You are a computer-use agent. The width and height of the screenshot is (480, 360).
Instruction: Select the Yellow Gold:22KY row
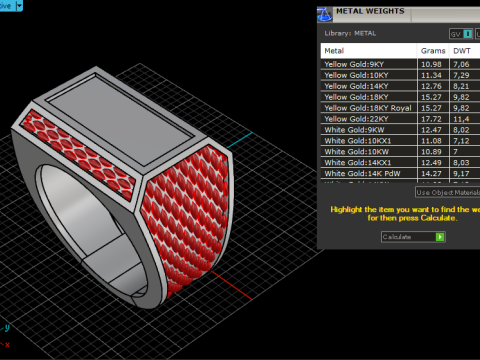400,119
